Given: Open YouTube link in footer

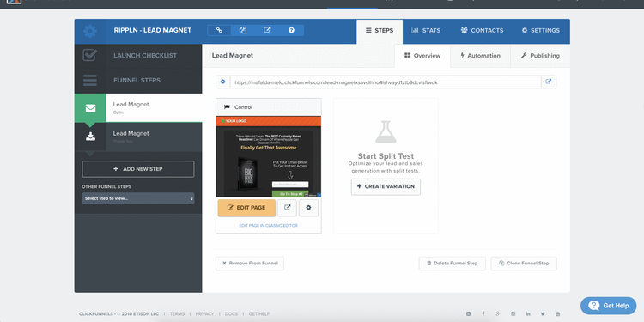Looking at the screenshot, I should [x=558, y=313].
